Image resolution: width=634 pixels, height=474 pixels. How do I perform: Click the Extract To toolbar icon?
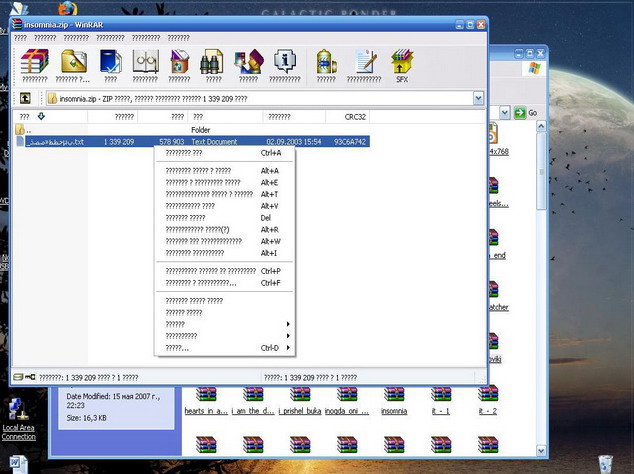click(x=73, y=65)
